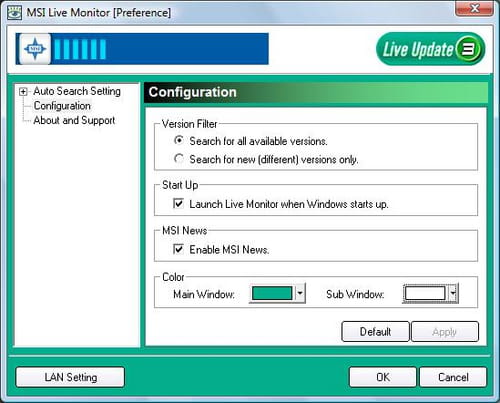Click the Cancel button
Viewport: 500px width, 403px height.
coord(453,377)
